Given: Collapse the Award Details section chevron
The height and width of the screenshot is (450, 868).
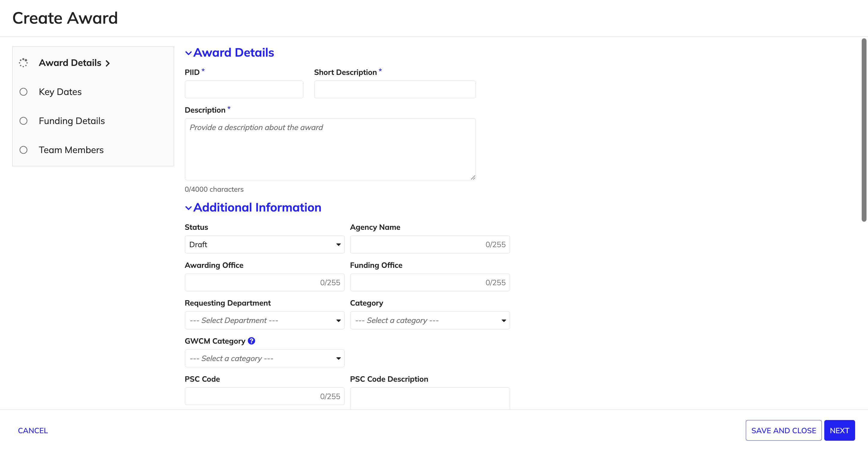Looking at the screenshot, I should pyautogui.click(x=188, y=53).
